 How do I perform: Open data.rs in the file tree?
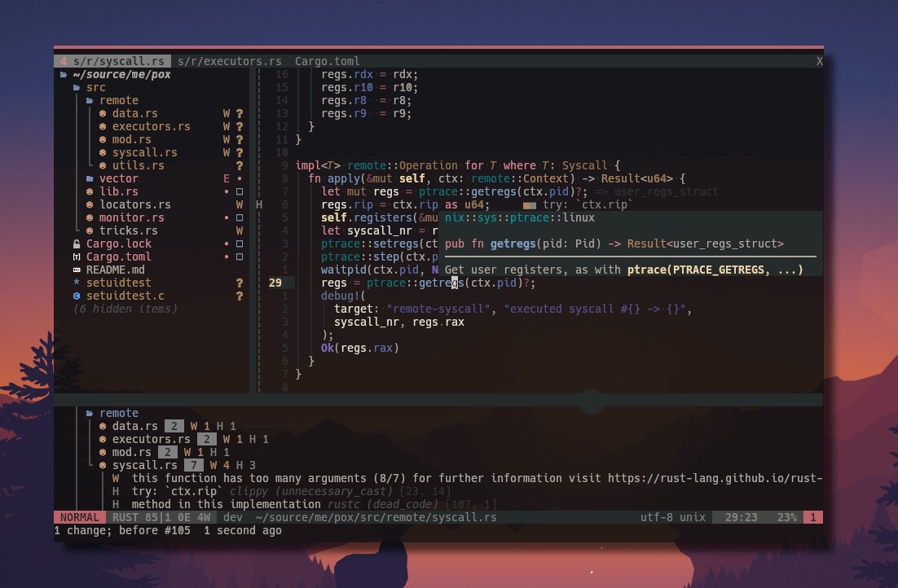134,113
